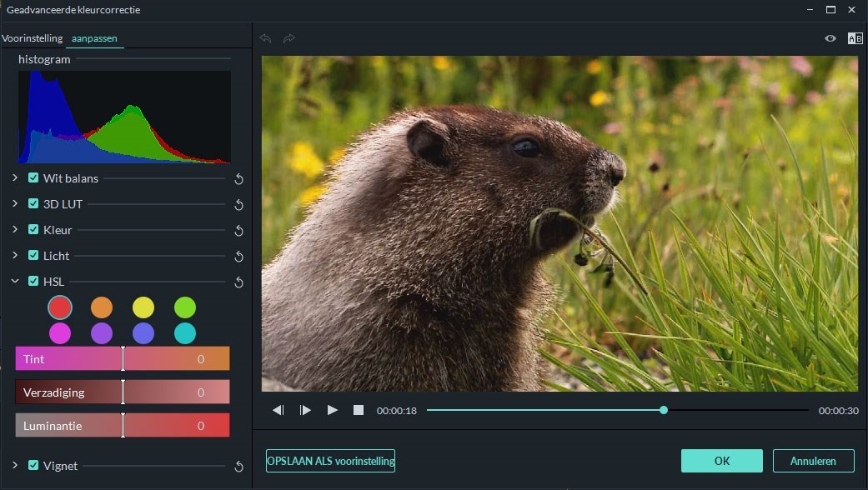Reset the Kleur settings
This screenshot has height=490, width=868.
click(238, 231)
